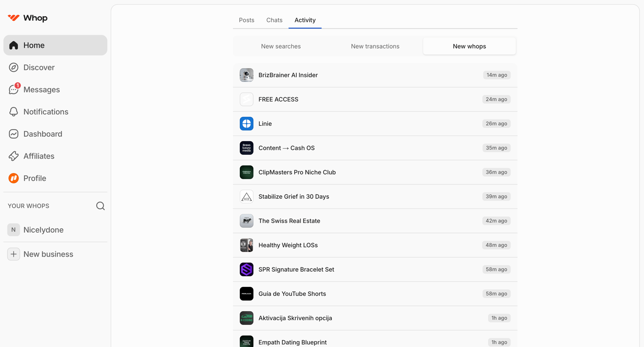Open The Swiss Real Estate listing
This screenshot has height=347, width=644.
[x=375, y=221]
